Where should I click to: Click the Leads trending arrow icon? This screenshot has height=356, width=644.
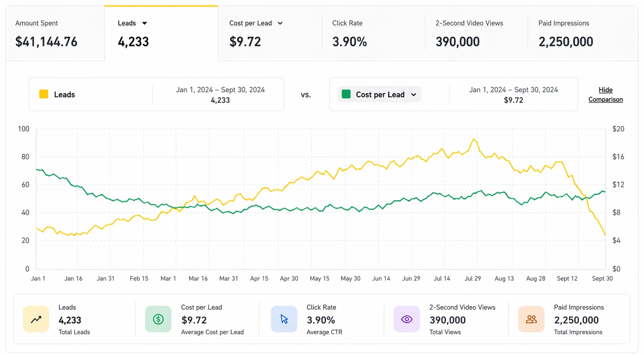click(36, 319)
